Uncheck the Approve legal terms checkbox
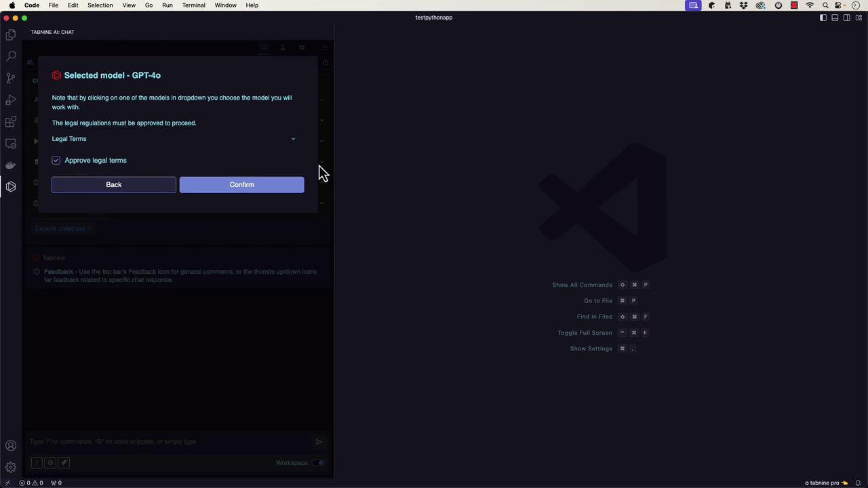This screenshot has height=488, width=868. point(56,161)
